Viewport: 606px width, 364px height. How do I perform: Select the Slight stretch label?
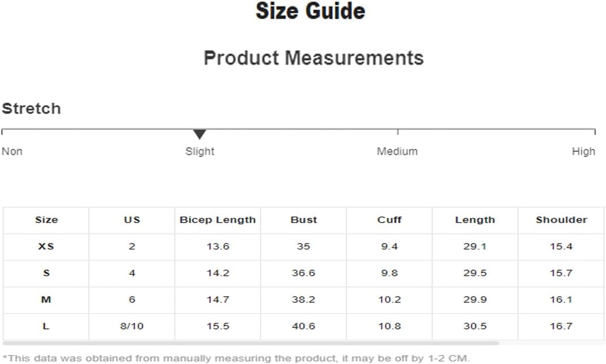[199, 151]
